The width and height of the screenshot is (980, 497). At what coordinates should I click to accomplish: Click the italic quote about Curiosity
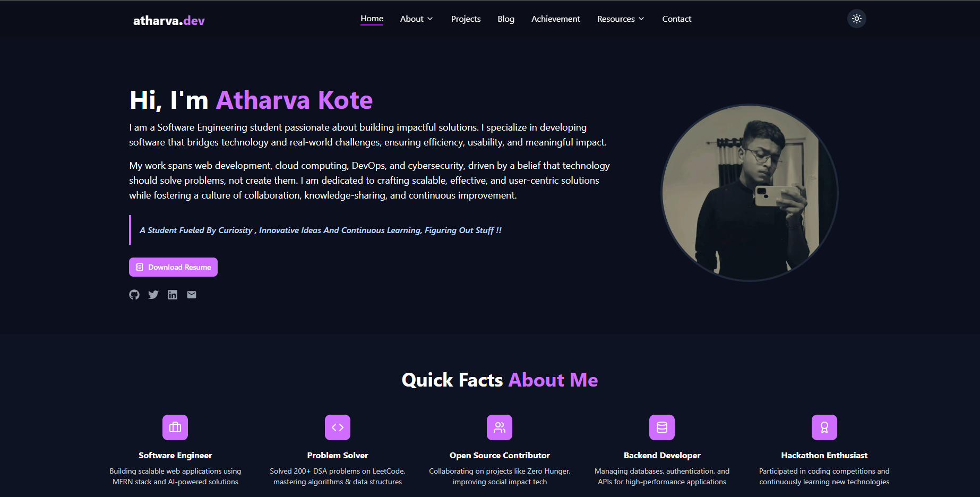tap(321, 230)
